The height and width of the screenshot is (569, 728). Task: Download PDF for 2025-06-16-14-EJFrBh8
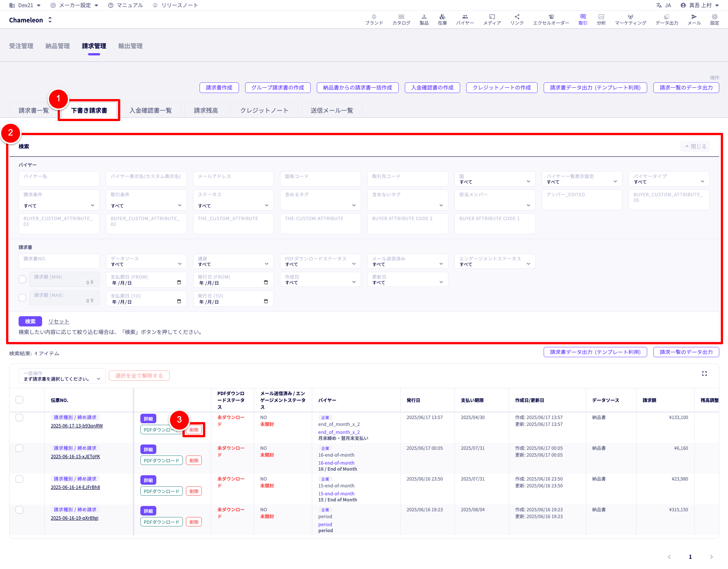click(162, 491)
